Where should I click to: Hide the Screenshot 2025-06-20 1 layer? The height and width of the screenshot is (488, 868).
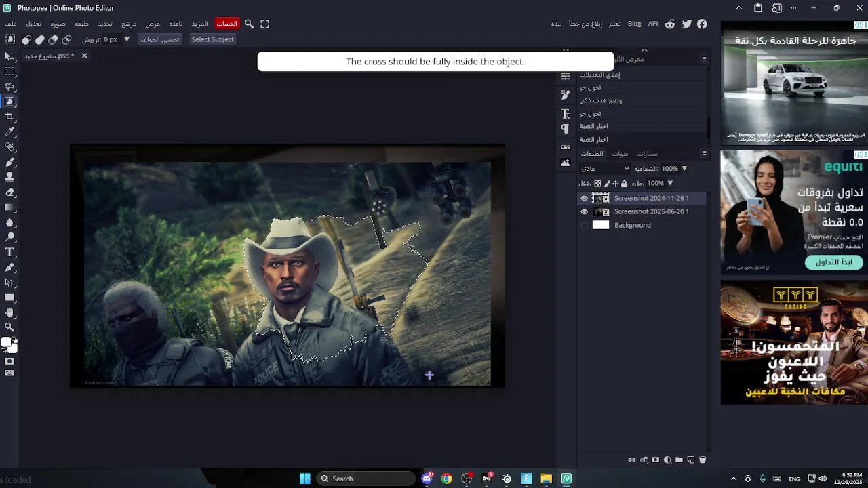584,212
